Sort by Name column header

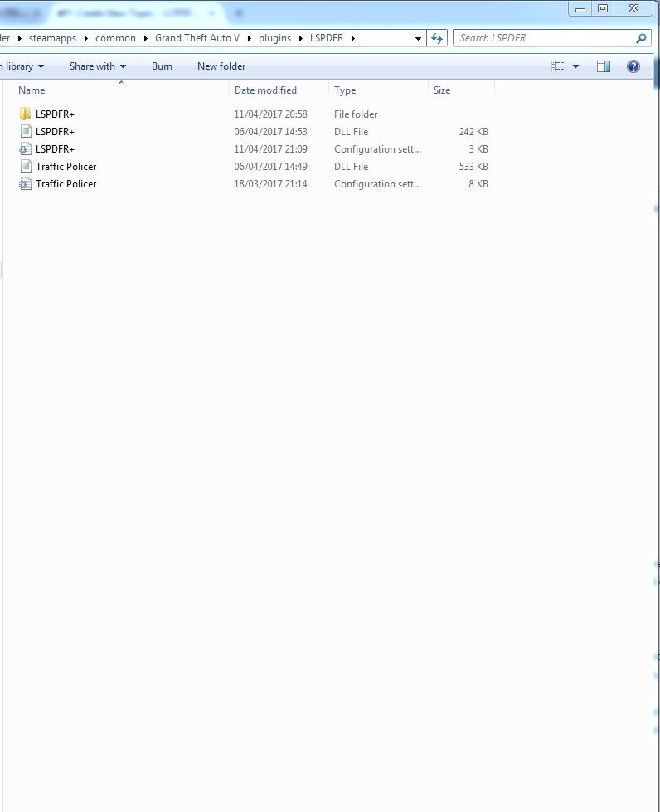32,90
